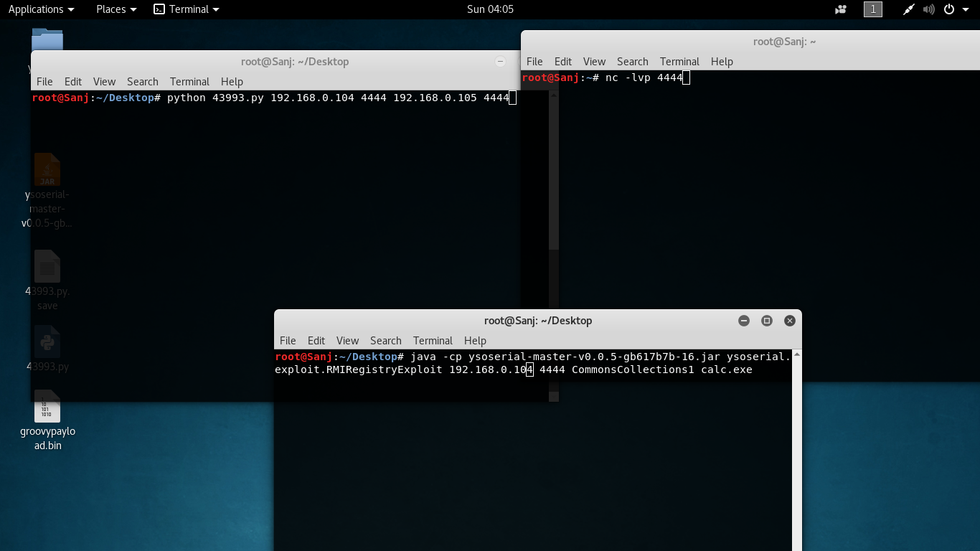980x551 pixels.
Task: Open the Applications menu in top bar
Action: click(x=41, y=9)
